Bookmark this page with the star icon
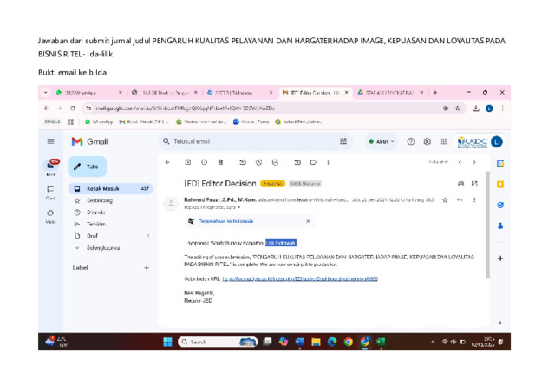 tap(458, 108)
